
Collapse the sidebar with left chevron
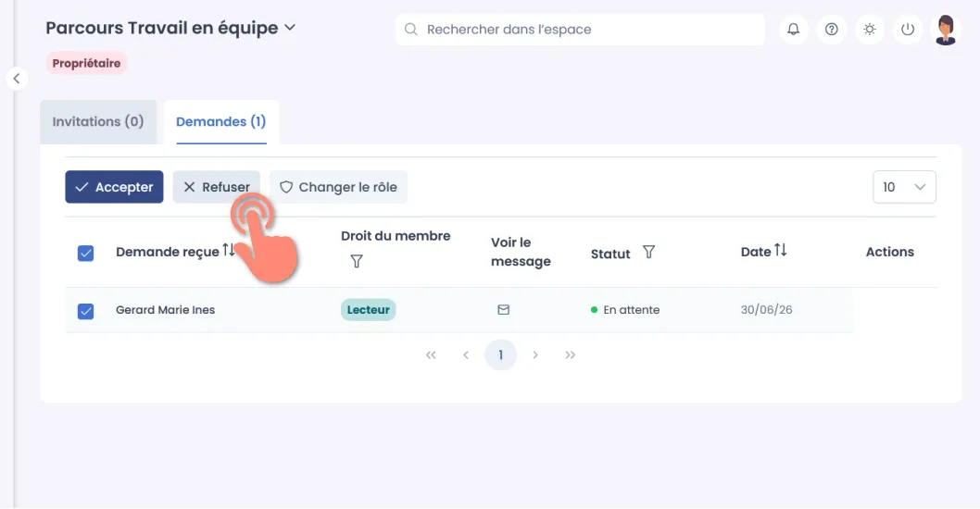pyautogui.click(x=17, y=79)
